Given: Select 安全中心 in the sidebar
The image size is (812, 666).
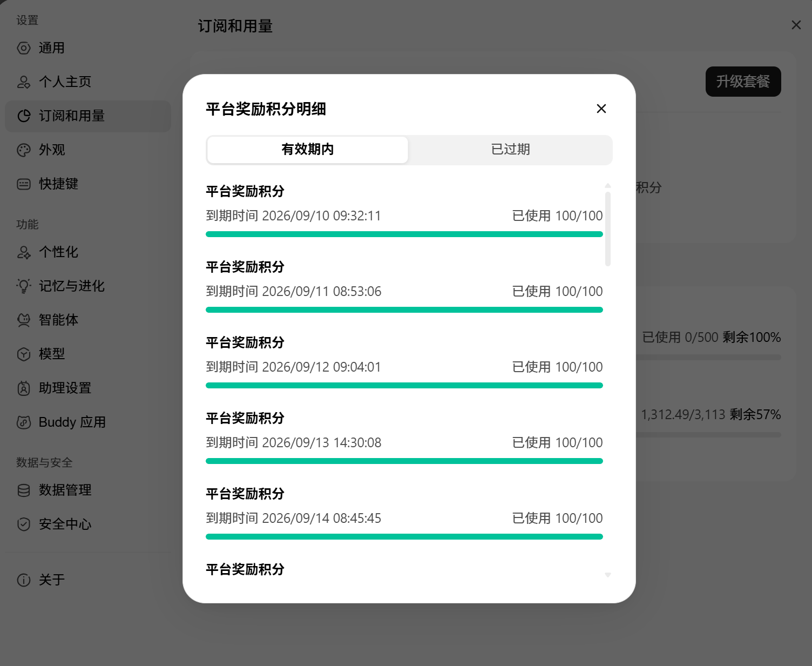Looking at the screenshot, I should (88, 524).
